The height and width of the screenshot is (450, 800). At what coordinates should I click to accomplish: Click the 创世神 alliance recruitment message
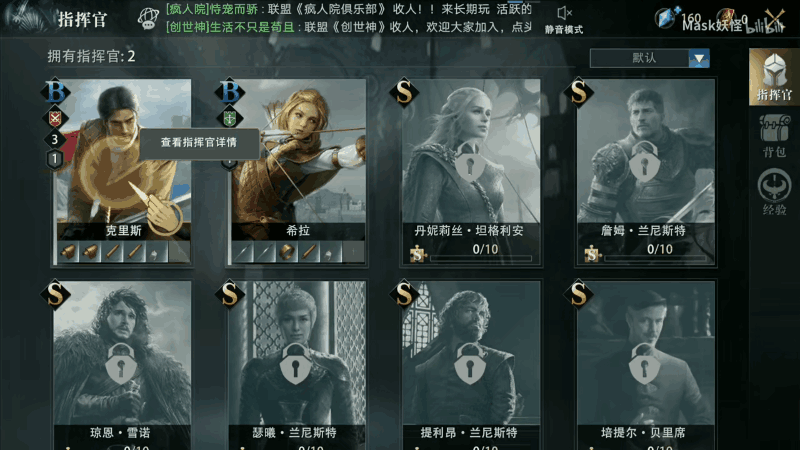point(349,27)
